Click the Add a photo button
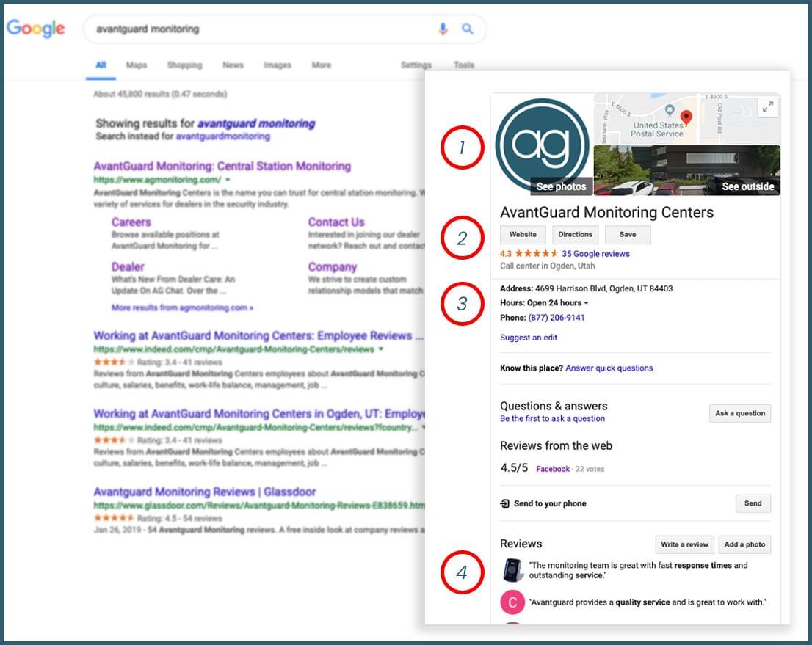 click(x=744, y=544)
